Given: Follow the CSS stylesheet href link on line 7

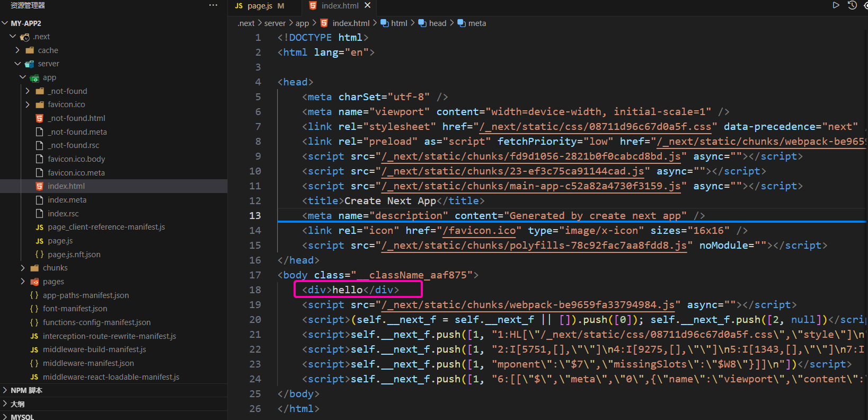Looking at the screenshot, I should 595,127.
